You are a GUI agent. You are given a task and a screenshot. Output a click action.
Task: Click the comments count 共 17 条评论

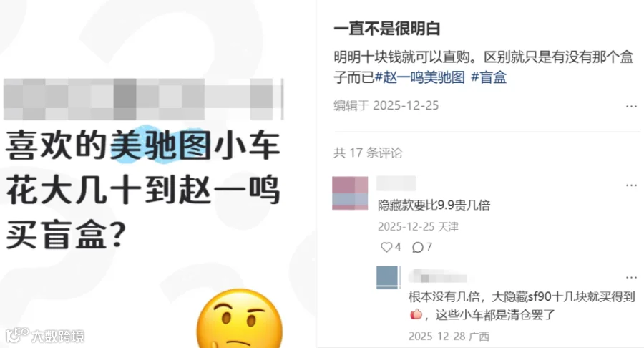tap(368, 153)
